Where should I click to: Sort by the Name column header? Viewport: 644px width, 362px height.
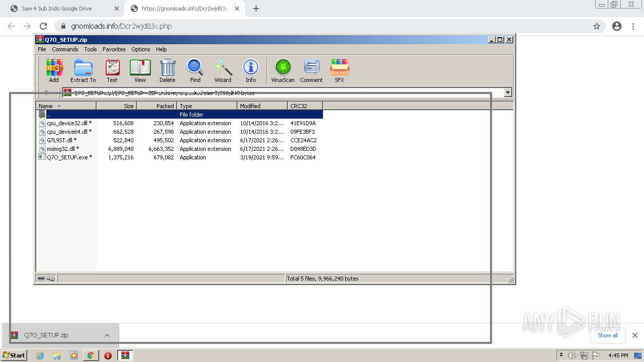click(66, 106)
